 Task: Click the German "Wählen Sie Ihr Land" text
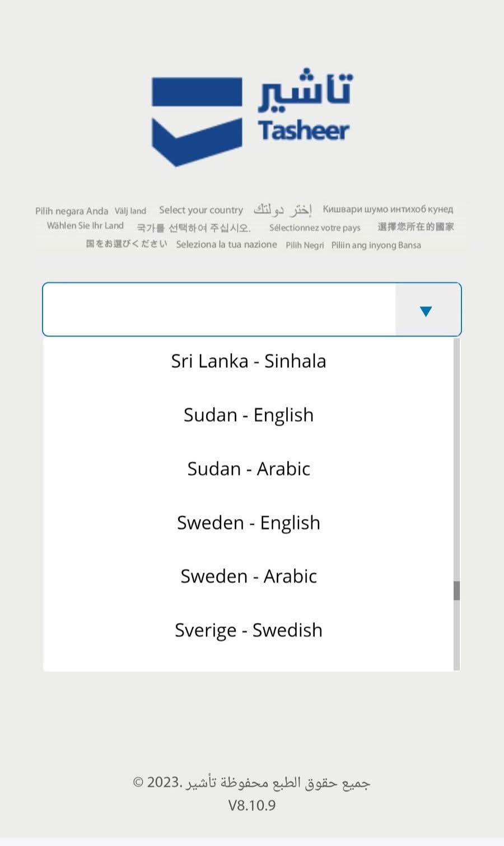click(x=85, y=226)
